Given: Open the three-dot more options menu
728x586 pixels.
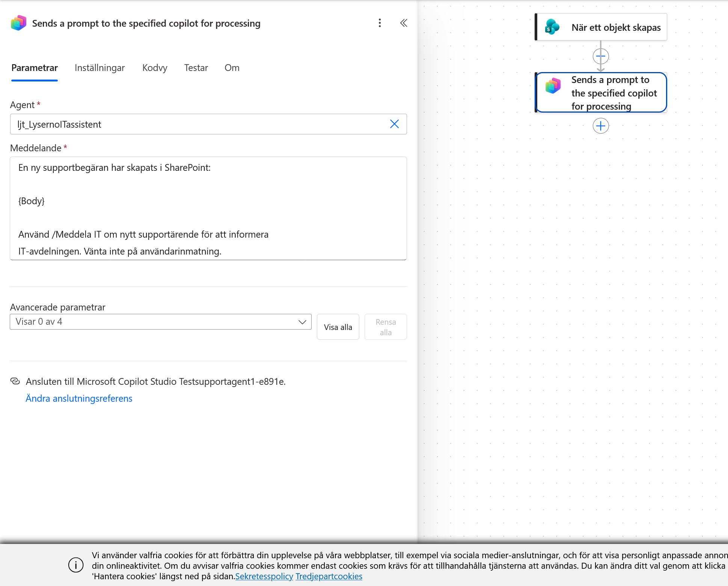Looking at the screenshot, I should point(380,23).
